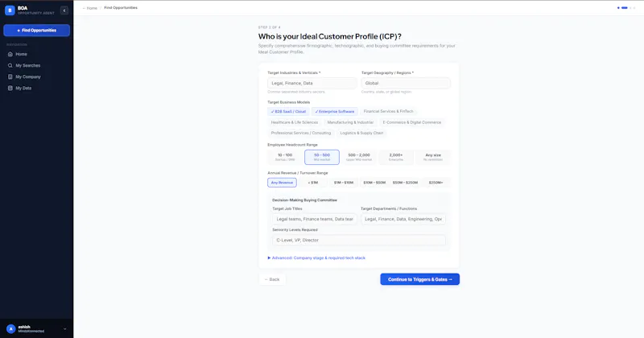The height and width of the screenshot is (338, 644).
Task: Choose 10 - 100 headcount range
Action: [285, 157]
